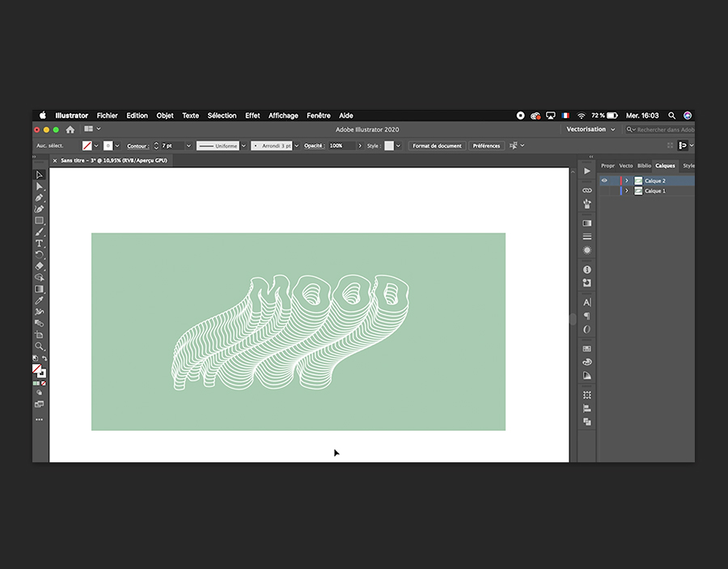Viewport: 728px width, 569px height.
Task: Switch to the Propr tab
Action: pos(607,166)
